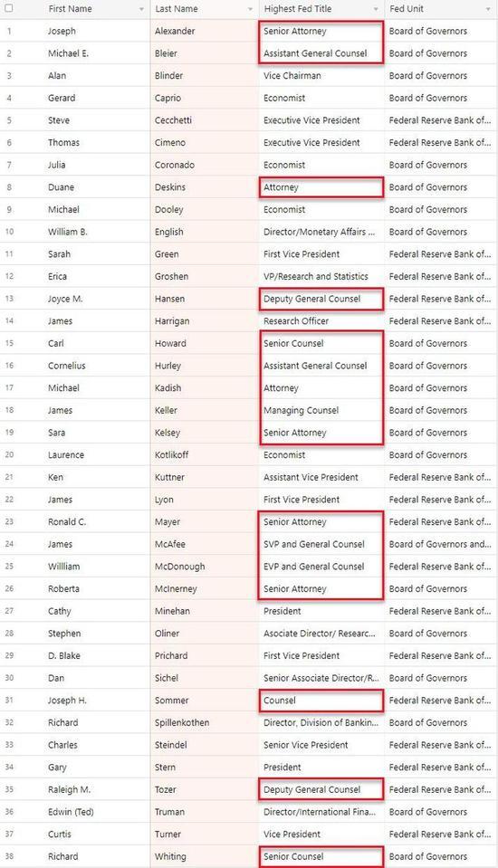Screen dimensions: 498x868
Task: Click the Deputy General Counsel cell for Hansen
Action: click(321, 299)
